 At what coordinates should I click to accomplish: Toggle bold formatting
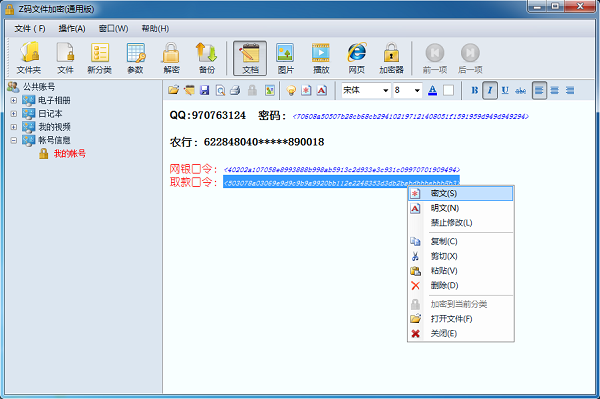474,90
